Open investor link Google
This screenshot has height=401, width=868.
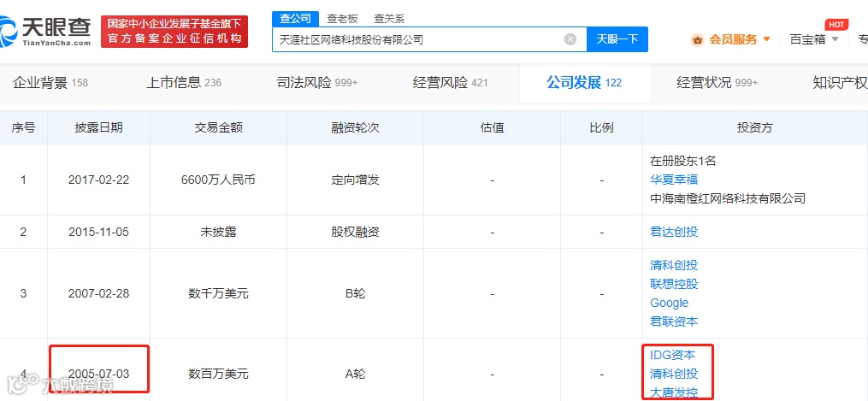[x=670, y=303]
